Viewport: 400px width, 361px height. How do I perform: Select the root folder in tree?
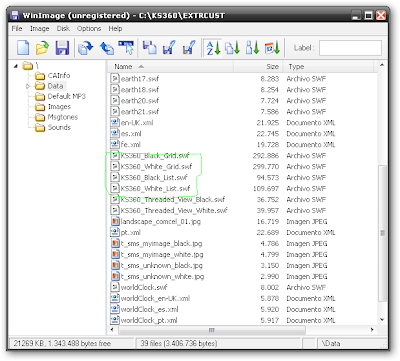click(30, 66)
